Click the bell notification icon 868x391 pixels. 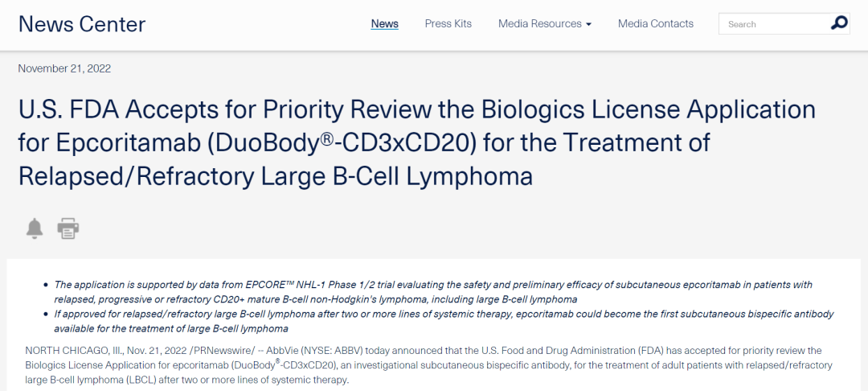35,228
